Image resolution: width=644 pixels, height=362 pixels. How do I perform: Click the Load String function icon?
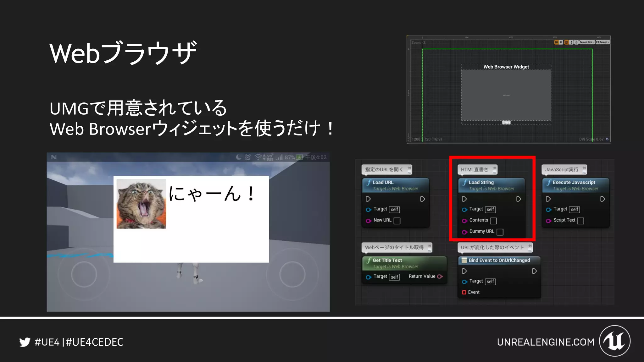tap(465, 182)
